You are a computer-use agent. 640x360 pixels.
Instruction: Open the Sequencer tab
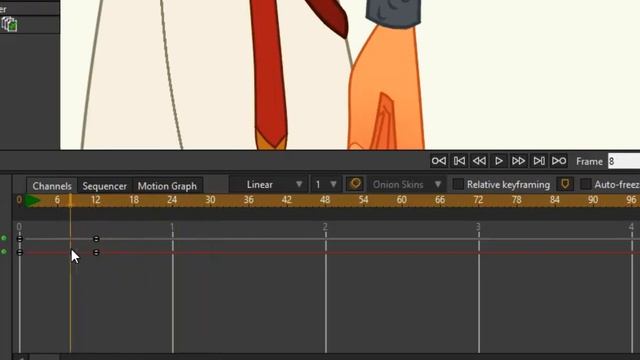click(104, 186)
